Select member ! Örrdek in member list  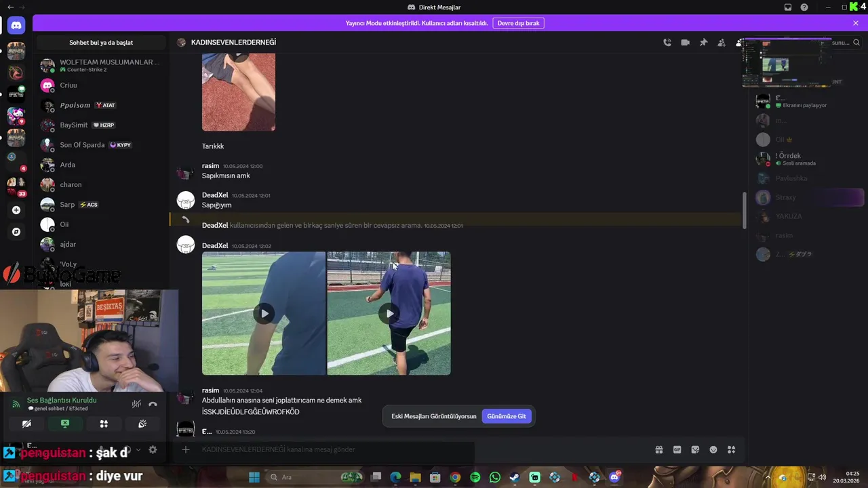pos(810,159)
